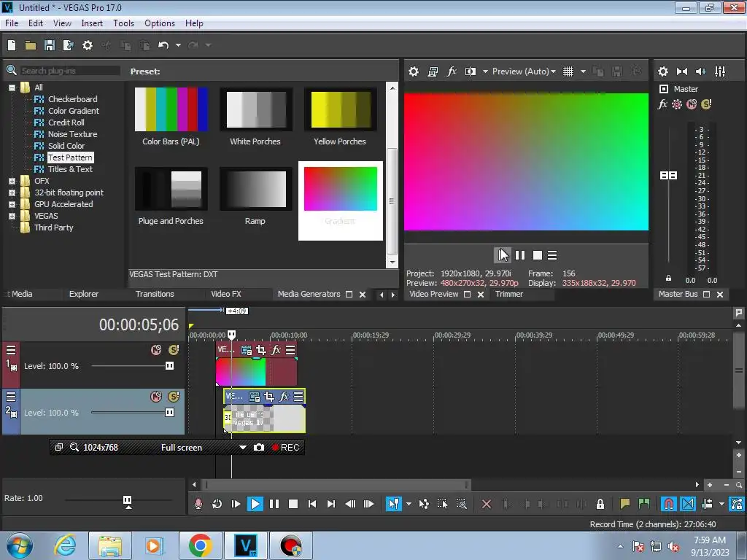This screenshot has height=560, width=747.
Task: Choose the Ramp preset thumbnail
Action: [x=255, y=190]
